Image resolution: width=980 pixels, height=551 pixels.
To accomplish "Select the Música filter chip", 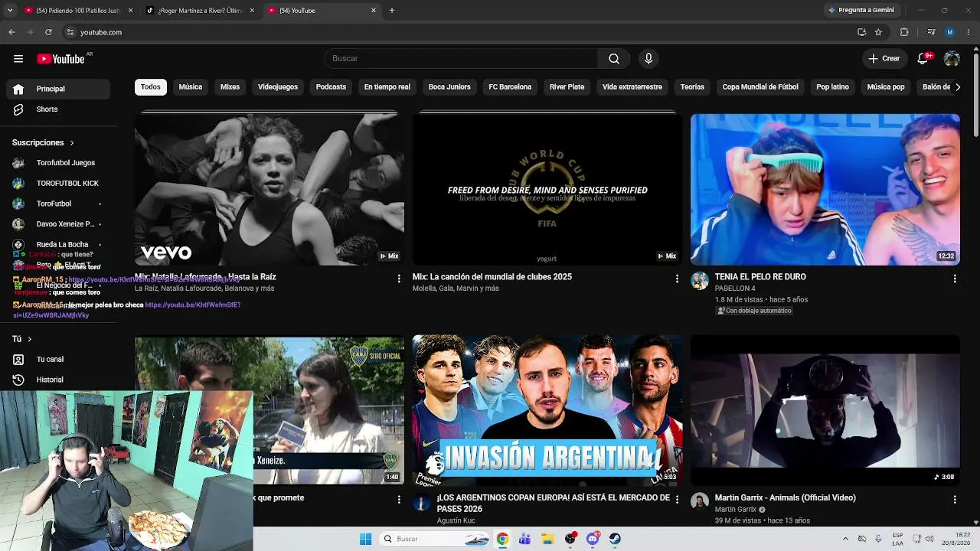I will 191,87.
